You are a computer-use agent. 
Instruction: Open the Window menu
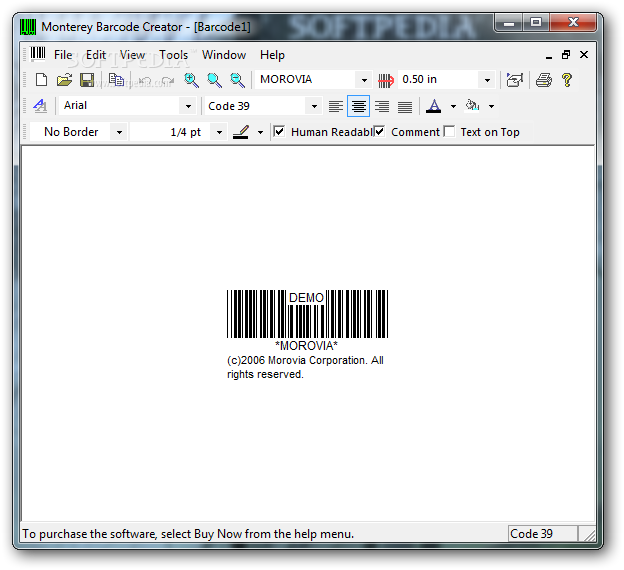click(224, 55)
